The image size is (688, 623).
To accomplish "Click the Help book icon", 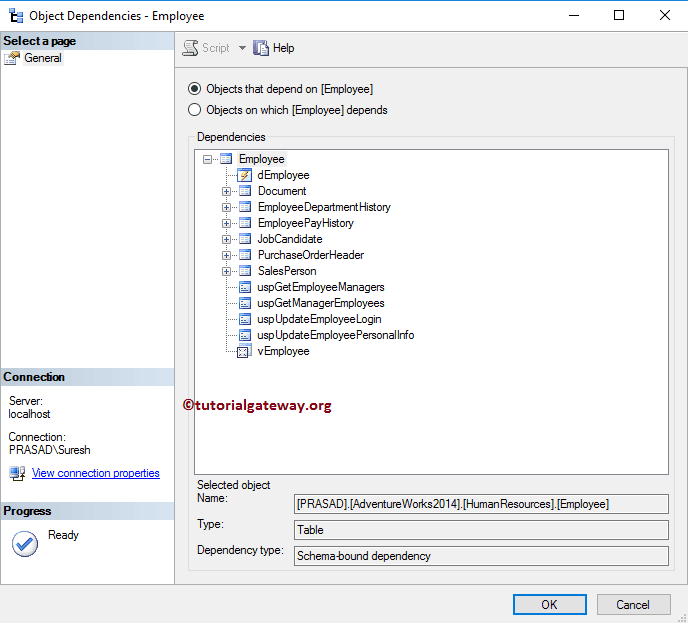I will point(261,48).
